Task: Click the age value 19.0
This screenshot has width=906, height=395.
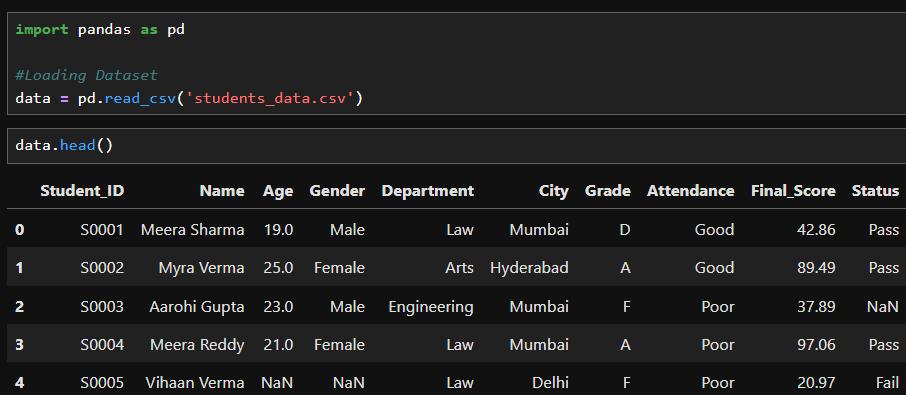Action: point(278,230)
